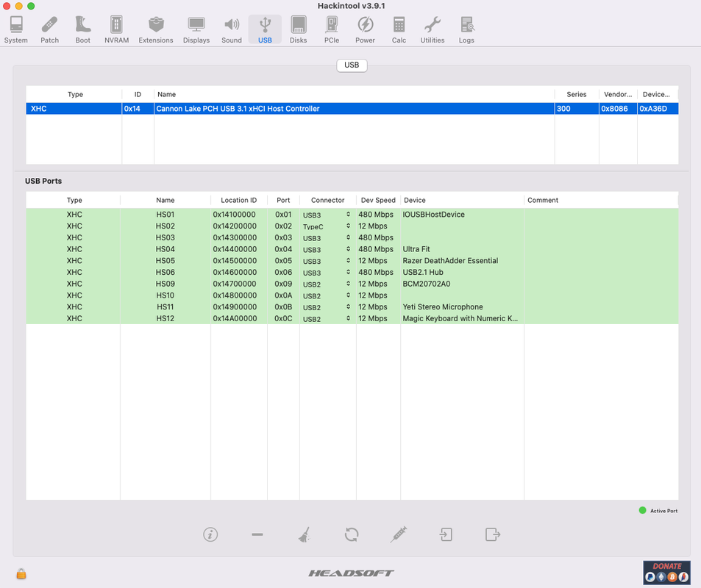Open the Disks section
The width and height of the screenshot is (701, 588).
298,30
